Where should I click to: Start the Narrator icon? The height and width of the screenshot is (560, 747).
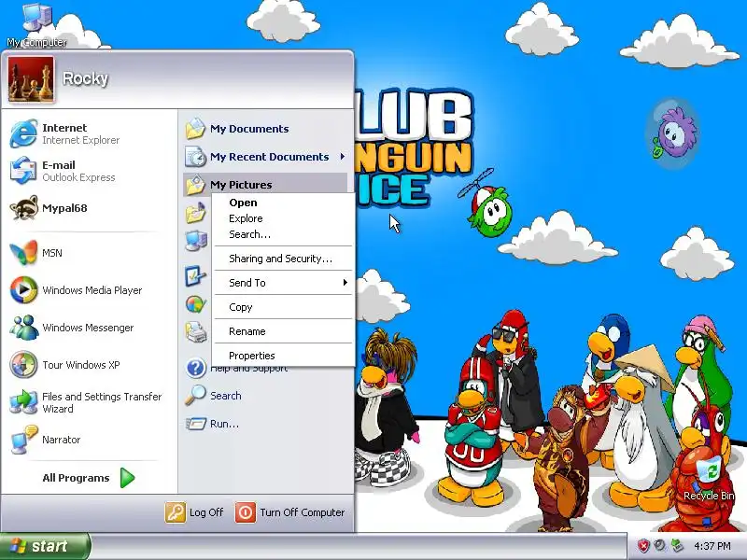[23, 440]
